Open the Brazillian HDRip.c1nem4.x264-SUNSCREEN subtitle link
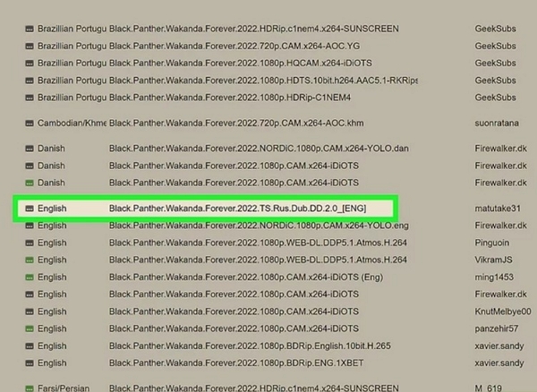537x392 pixels. tap(254, 29)
